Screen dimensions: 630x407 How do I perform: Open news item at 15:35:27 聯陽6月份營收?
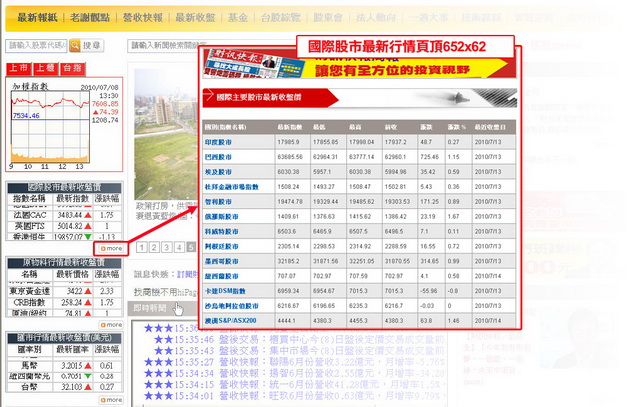295,362
